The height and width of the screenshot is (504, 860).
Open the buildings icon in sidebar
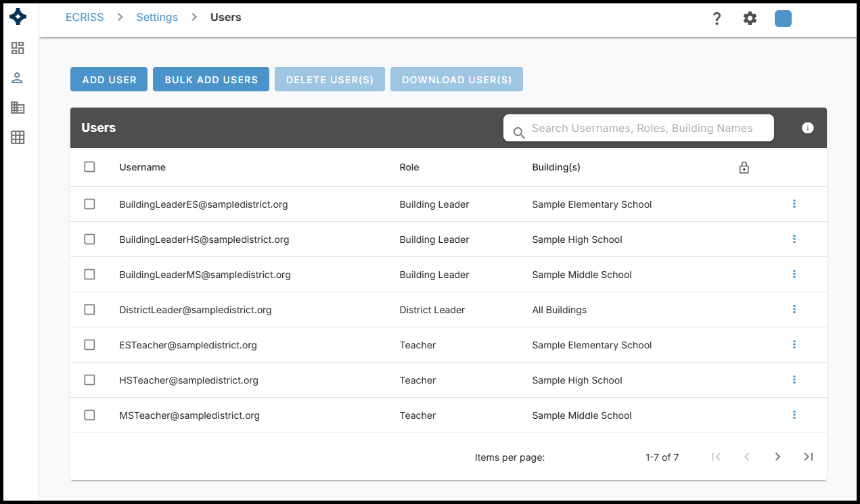[18, 108]
